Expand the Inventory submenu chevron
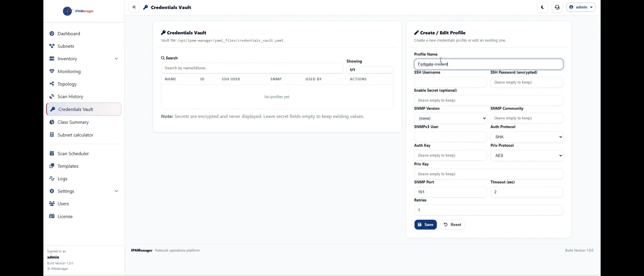Image resolution: width=644 pixels, height=276 pixels. pyautogui.click(x=116, y=59)
